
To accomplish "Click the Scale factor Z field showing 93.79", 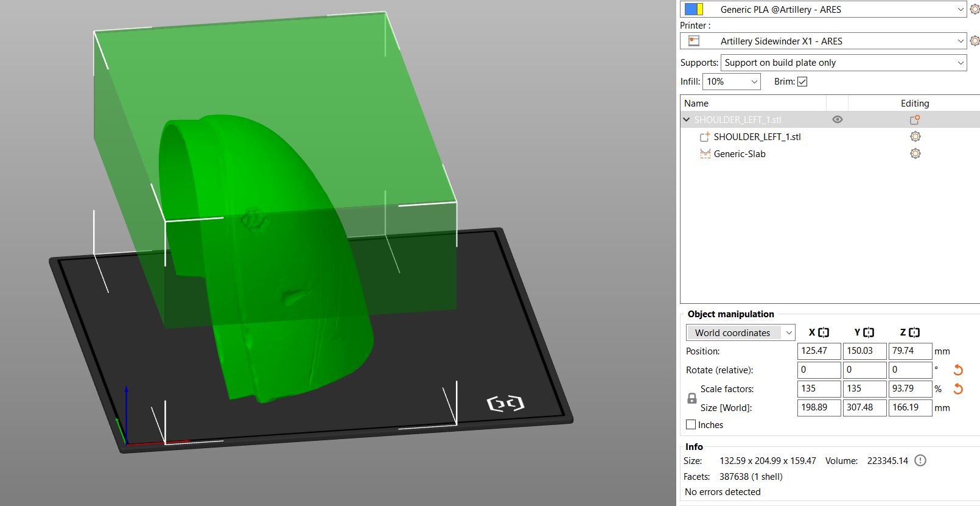I will [910, 388].
